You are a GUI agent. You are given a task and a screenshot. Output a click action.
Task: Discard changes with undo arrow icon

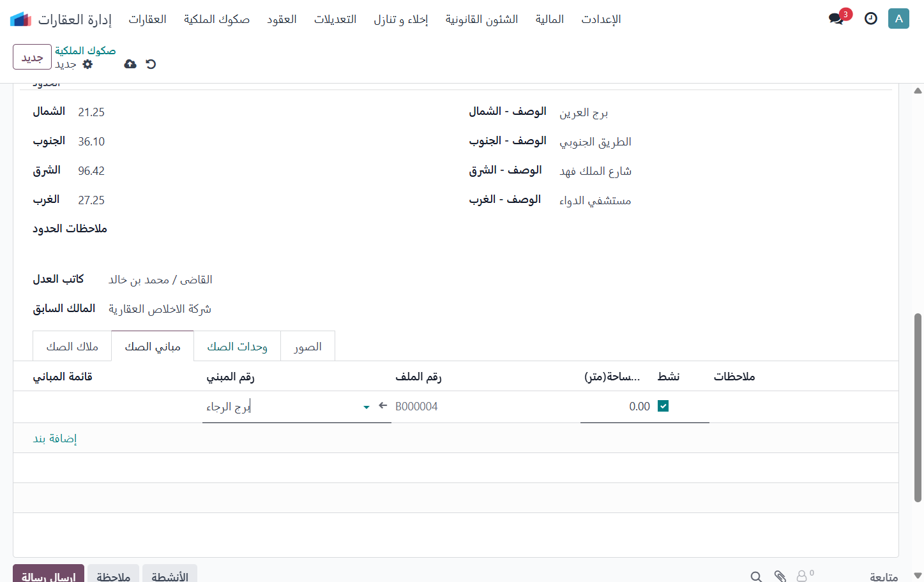click(151, 64)
